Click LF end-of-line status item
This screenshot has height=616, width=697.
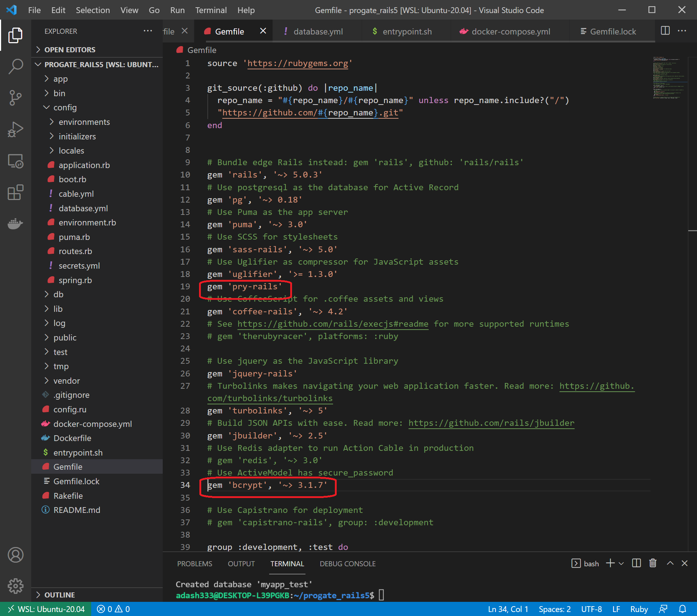[x=616, y=609]
